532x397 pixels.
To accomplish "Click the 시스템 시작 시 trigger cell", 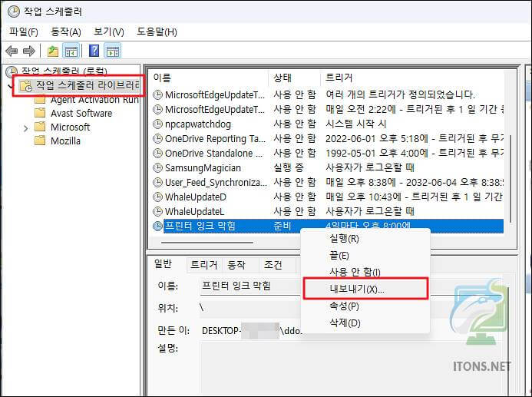I will click(356, 124).
